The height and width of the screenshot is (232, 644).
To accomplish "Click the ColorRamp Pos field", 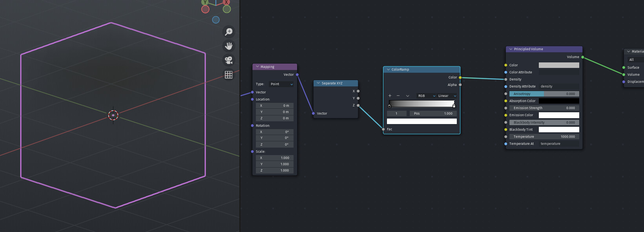I will (433, 113).
